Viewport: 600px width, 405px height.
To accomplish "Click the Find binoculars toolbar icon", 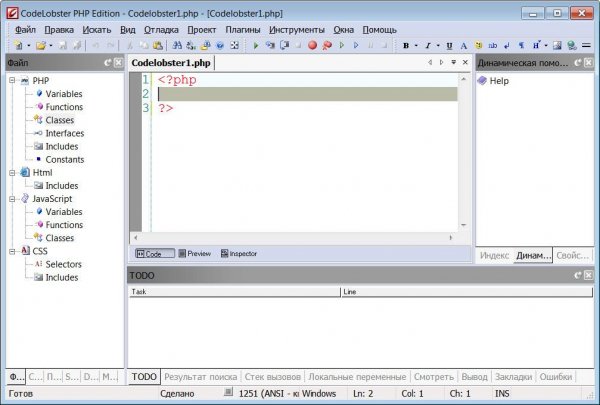I will 177,46.
